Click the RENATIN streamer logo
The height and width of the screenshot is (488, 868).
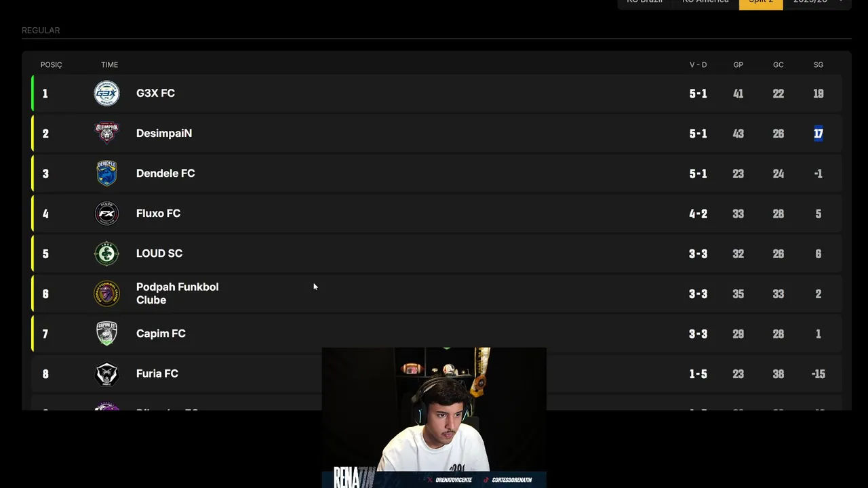pyautogui.click(x=355, y=478)
